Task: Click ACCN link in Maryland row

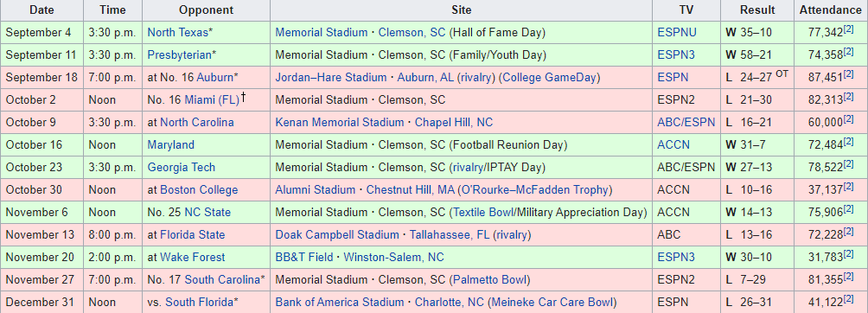Action: (673, 145)
